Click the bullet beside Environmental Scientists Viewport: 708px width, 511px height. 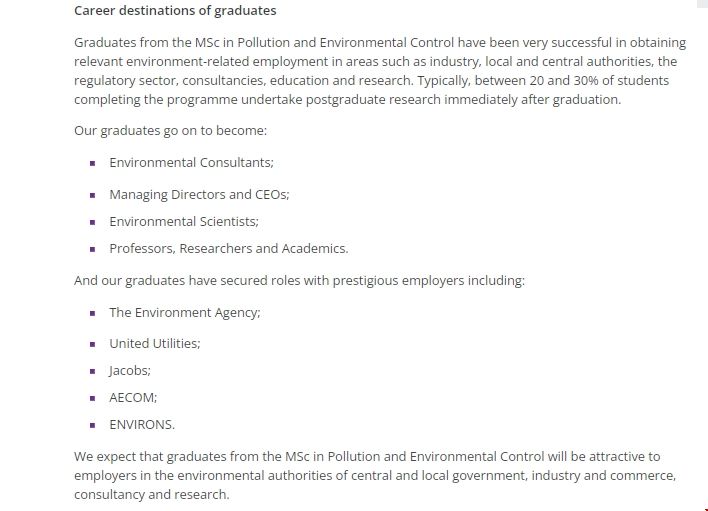(92, 222)
